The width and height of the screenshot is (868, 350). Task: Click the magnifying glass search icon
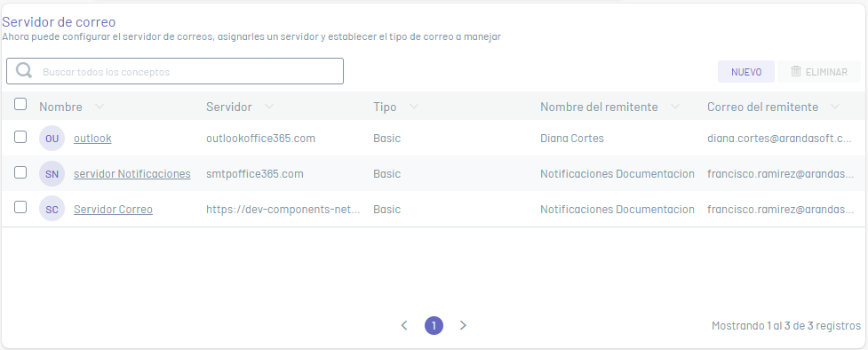pyautogui.click(x=24, y=70)
